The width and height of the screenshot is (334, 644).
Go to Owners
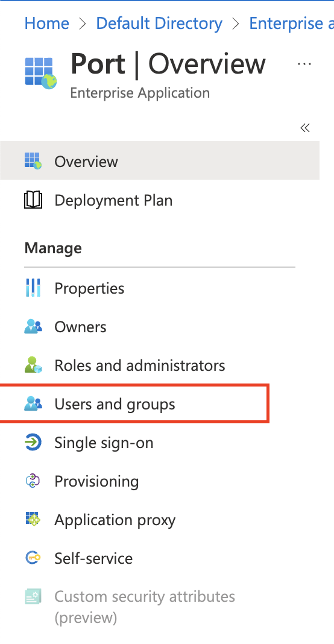pyautogui.click(x=80, y=327)
